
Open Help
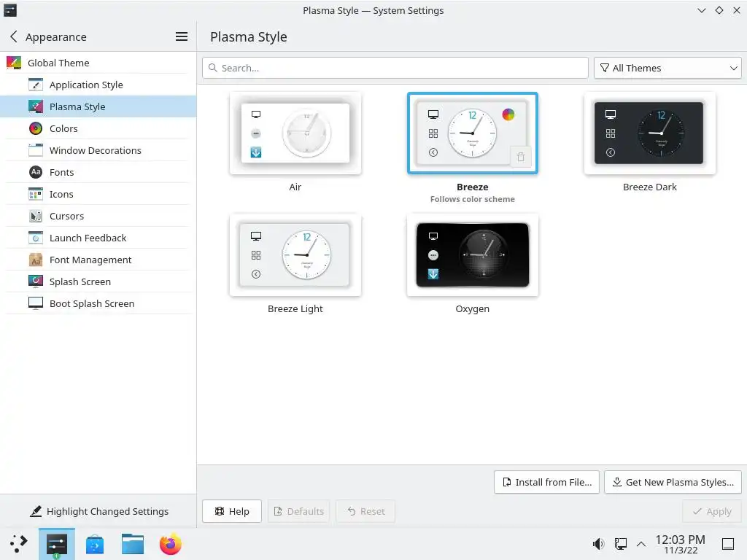pos(231,511)
